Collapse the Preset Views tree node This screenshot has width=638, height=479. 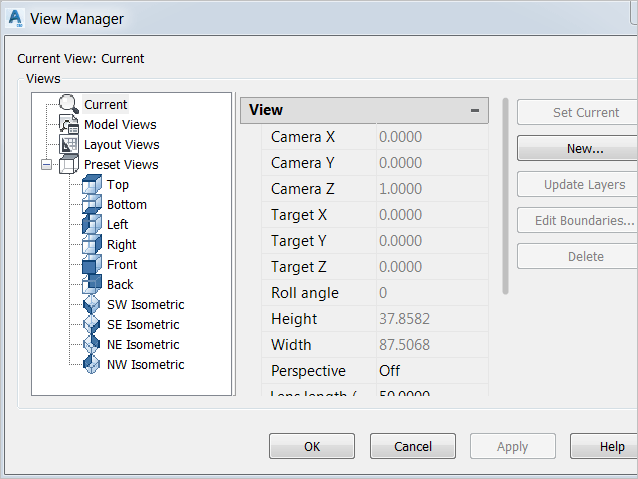point(46,165)
